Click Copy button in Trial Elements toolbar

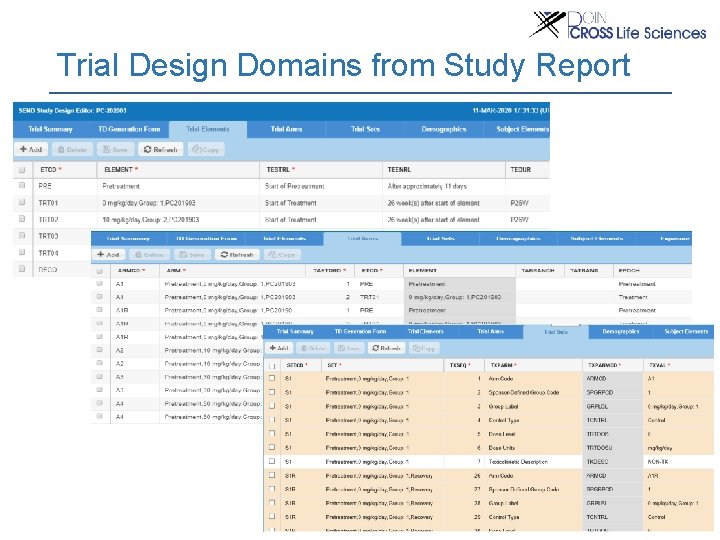pos(206,149)
